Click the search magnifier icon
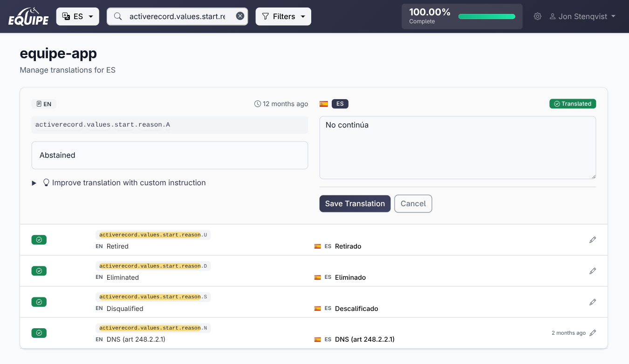Screen dimensions: 629x364 118,16
